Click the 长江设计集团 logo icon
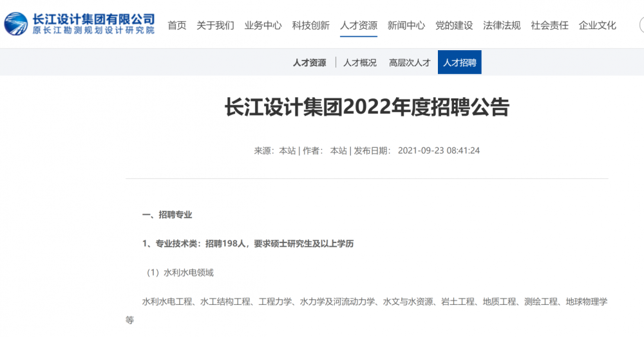 [x=16, y=24]
